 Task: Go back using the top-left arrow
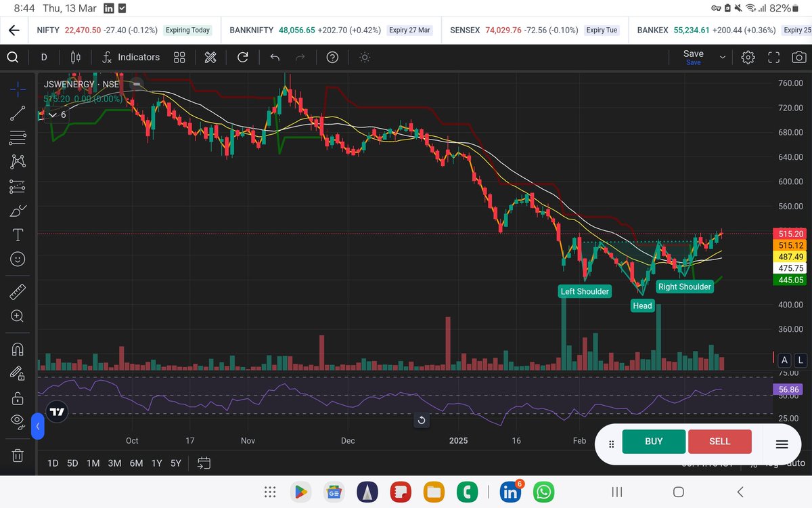[14, 30]
